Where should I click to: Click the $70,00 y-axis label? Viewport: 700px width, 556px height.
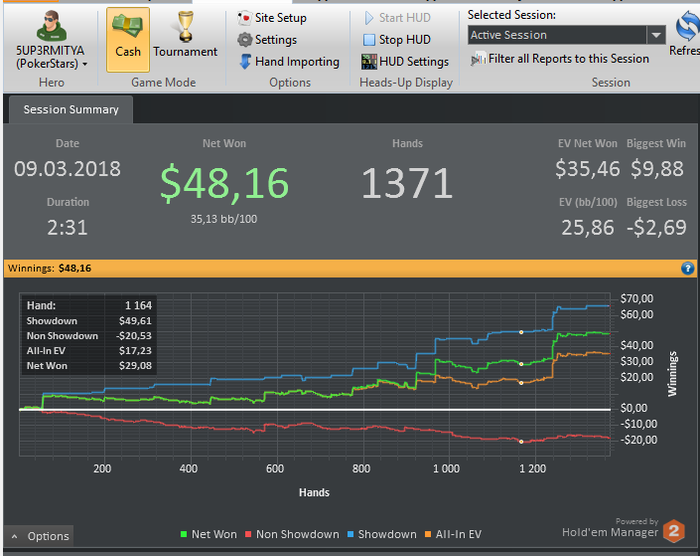[x=637, y=298]
